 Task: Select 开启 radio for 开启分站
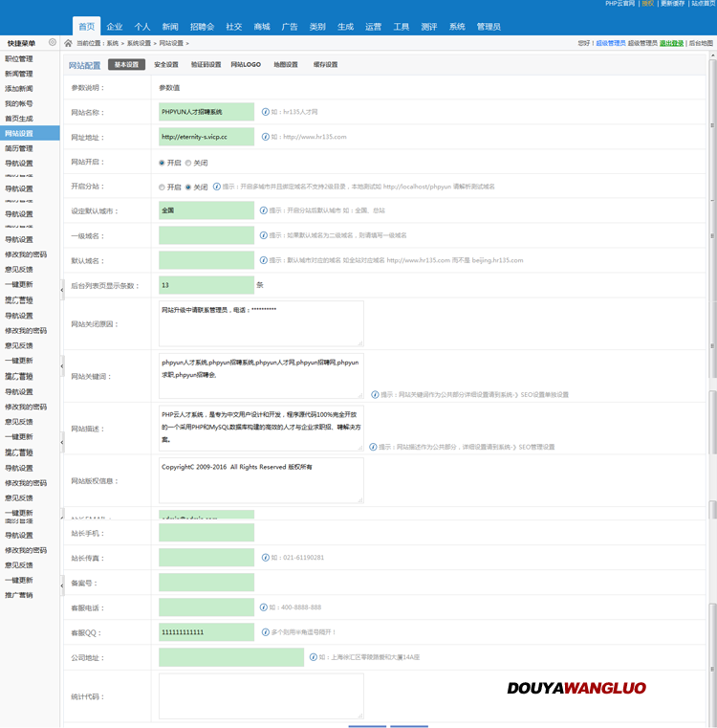click(x=162, y=188)
